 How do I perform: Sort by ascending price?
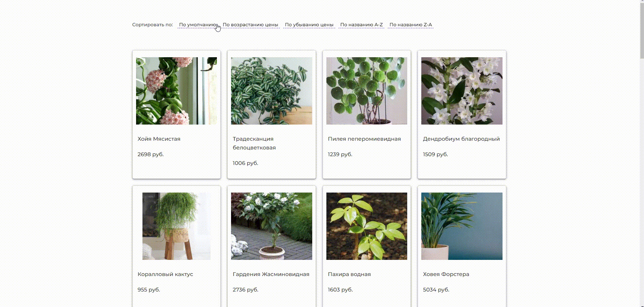pyautogui.click(x=250, y=25)
